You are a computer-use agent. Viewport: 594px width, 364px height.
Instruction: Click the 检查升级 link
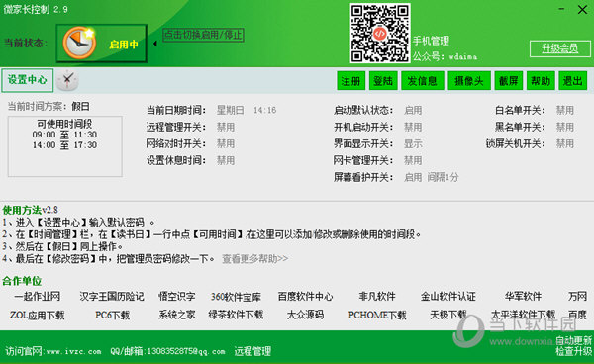tap(573, 351)
